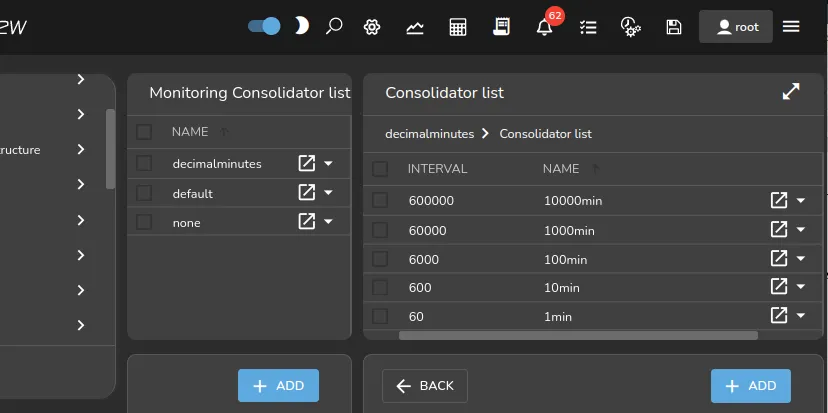
Task: Tick the decimalminutes row checkbox
Action: (144, 164)
